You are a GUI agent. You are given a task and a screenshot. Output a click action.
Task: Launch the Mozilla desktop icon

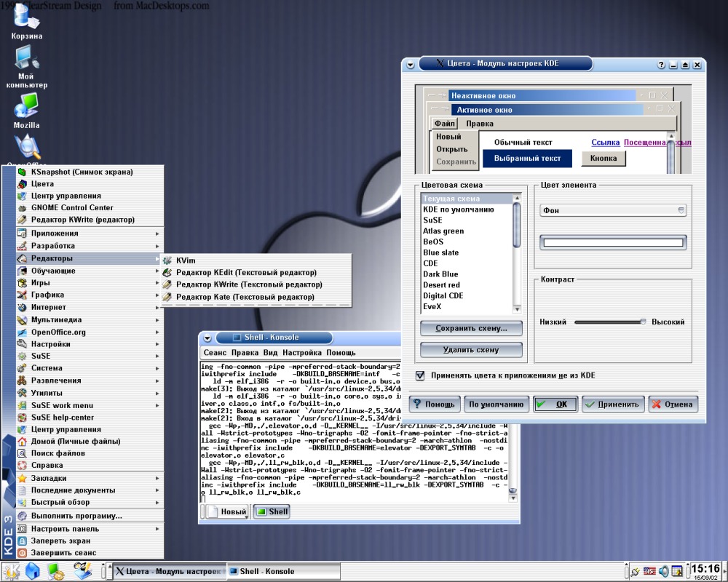click(26, 111)
